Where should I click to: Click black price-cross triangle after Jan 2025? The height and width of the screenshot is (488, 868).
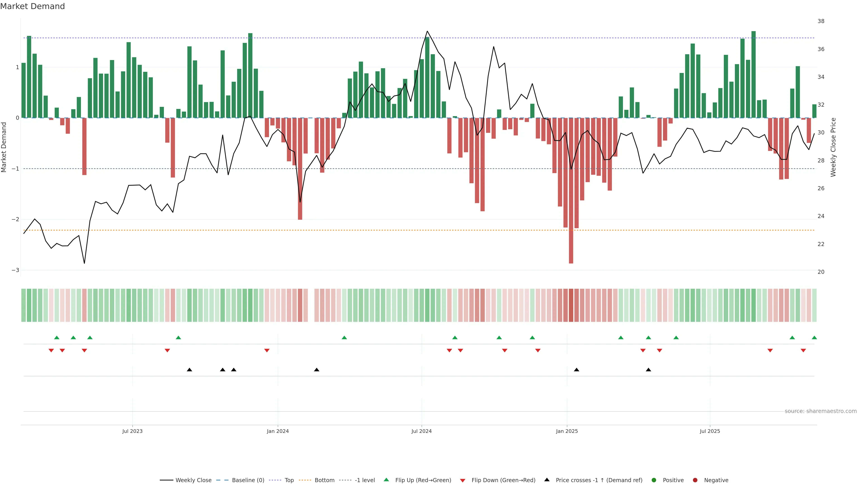[577, 370]
